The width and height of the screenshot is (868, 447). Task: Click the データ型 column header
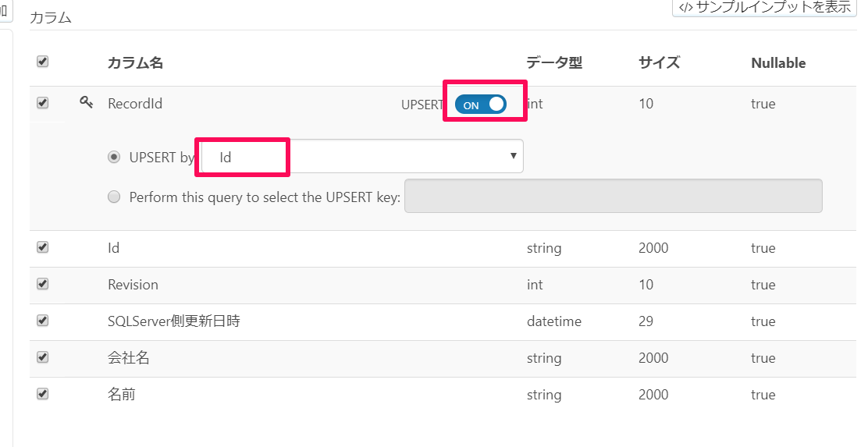554,62
